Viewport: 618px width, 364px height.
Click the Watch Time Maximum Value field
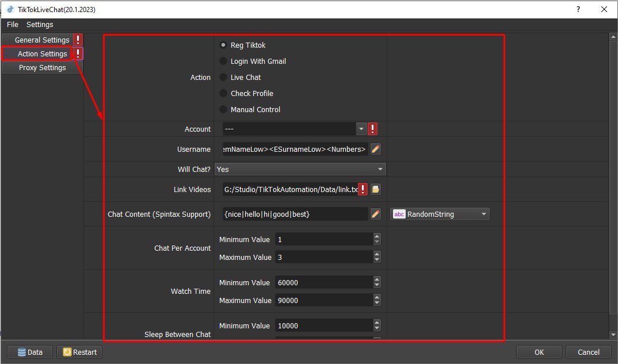click(x=324, y=300)
